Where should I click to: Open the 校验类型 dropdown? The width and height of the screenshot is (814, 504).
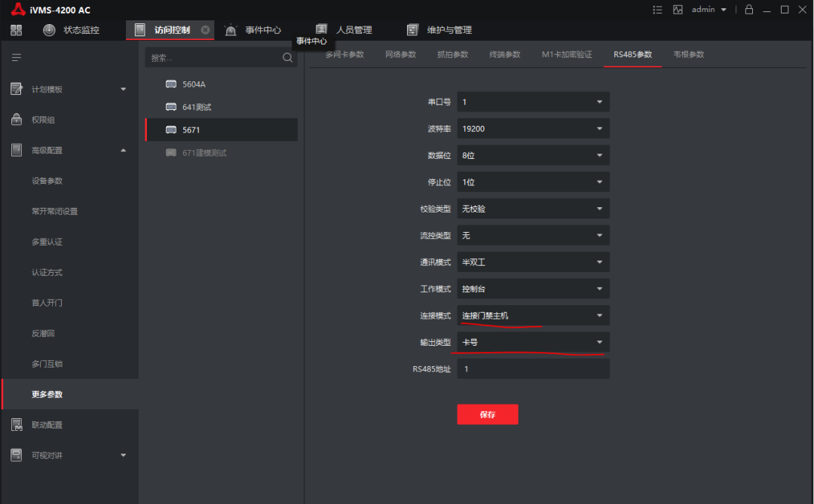(533, 209)
